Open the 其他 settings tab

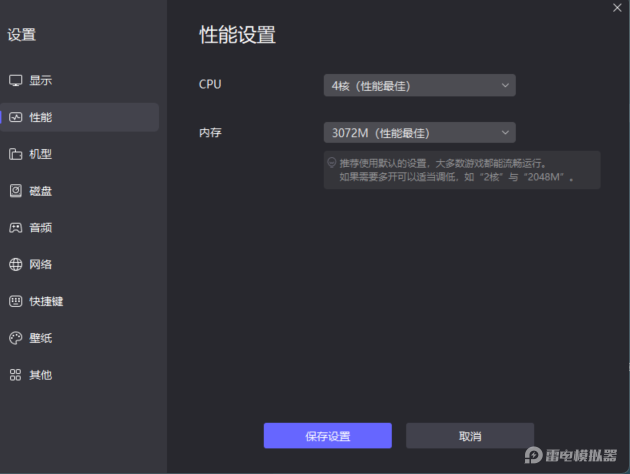80,375
